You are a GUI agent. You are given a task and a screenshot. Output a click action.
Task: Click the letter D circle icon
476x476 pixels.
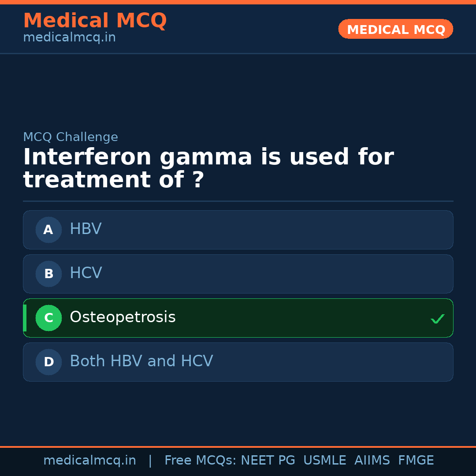[x=48, y=362]
